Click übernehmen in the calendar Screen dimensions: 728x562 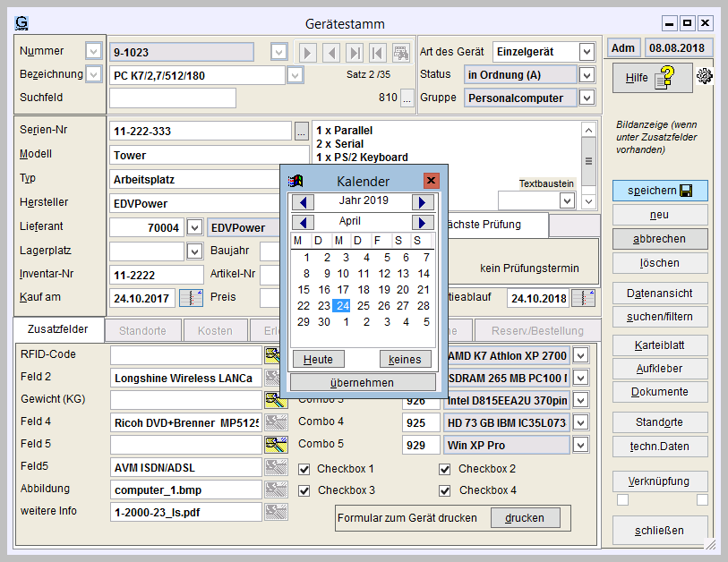click(363, 382)
